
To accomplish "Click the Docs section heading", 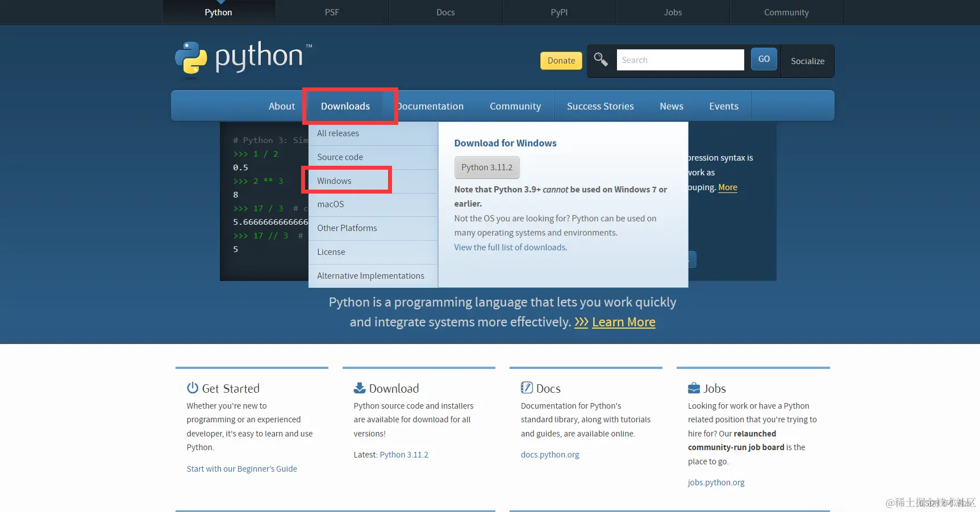I will (x=548, y=388).
